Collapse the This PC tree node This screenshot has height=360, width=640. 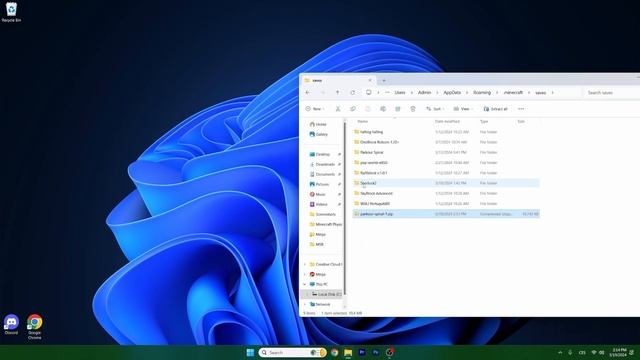305,284
